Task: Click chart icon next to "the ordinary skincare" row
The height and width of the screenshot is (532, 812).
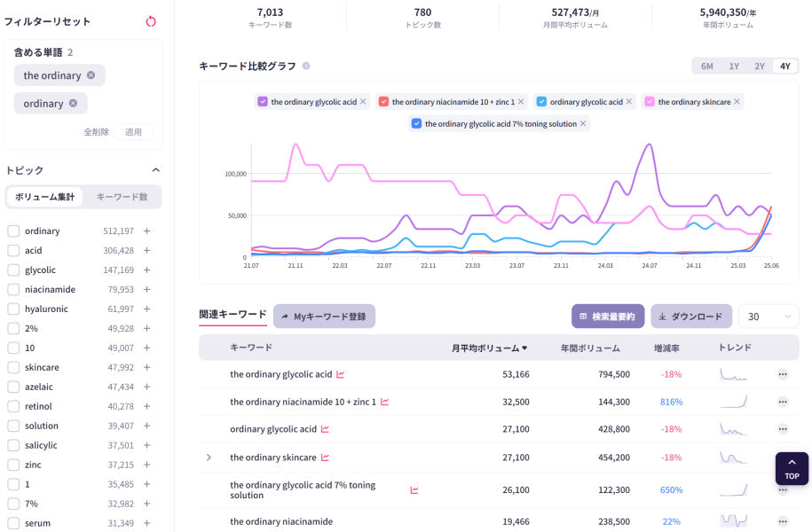Action: tap(325, 458)
